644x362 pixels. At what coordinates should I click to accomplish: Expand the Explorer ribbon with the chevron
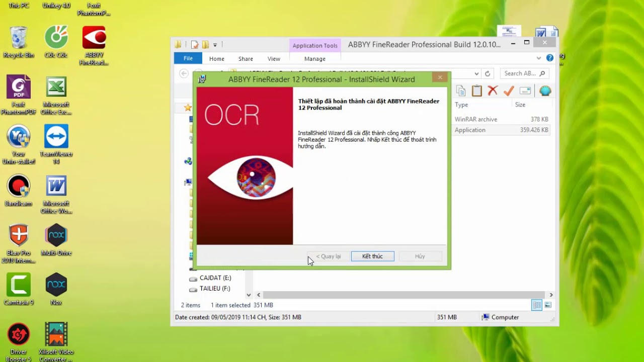[x=539, y=58]
